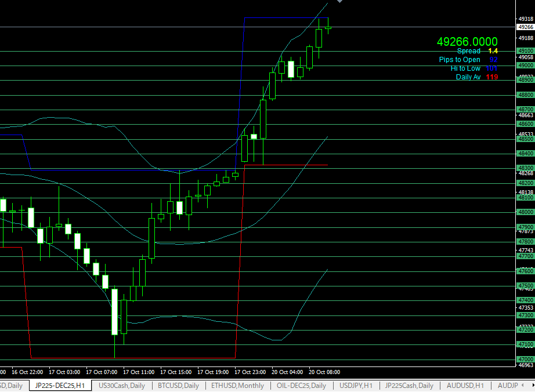Click the Spread indicator label
This screenshot has height=392, width=535.
pos(469,51)
